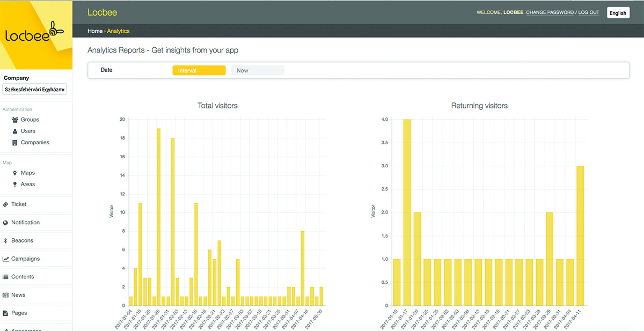Select the Interval date mode
This screenshot has width=644, height=331.
199,70
